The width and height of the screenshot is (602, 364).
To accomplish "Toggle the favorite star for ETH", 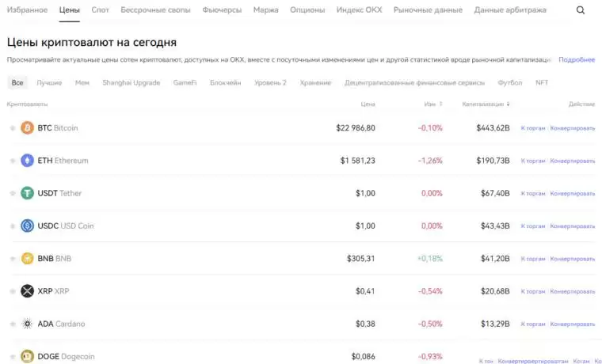I will (x=12, y=161).
